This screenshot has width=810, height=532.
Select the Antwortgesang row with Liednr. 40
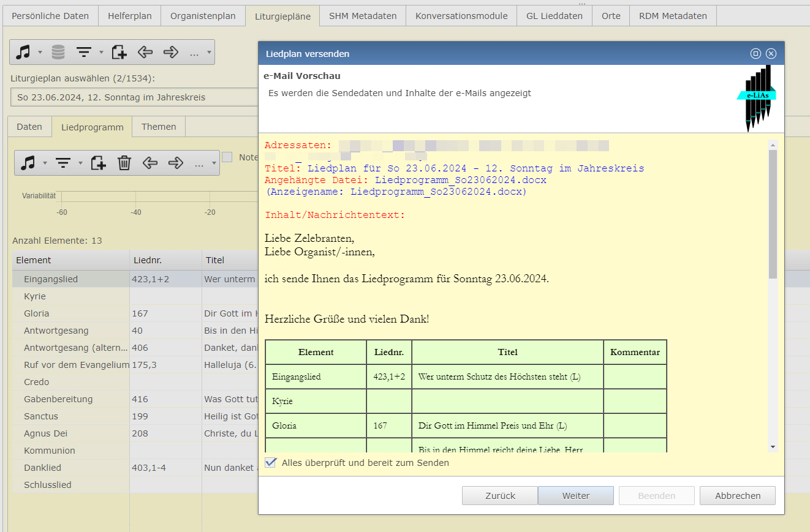click(135, 331)
